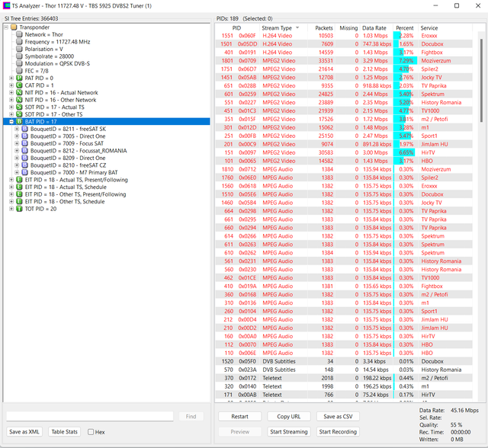
Task: Expand NIT PID = 16 Actual Network node
Action: [x=11, y=93]
